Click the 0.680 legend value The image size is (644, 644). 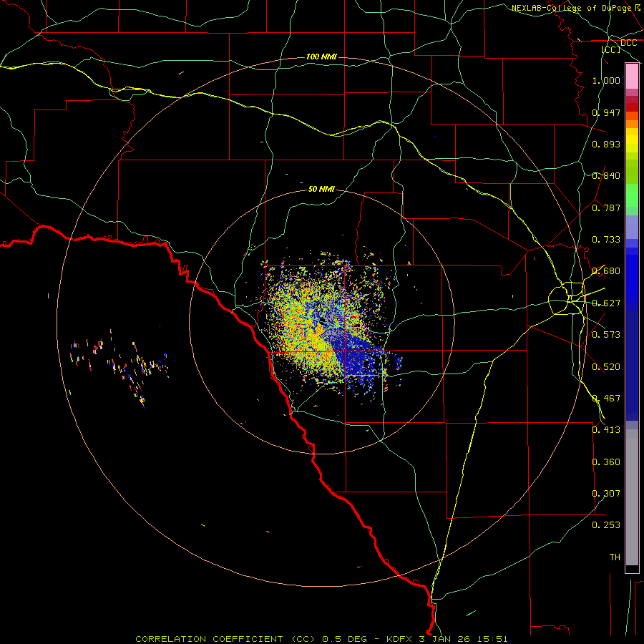point(606,271)
